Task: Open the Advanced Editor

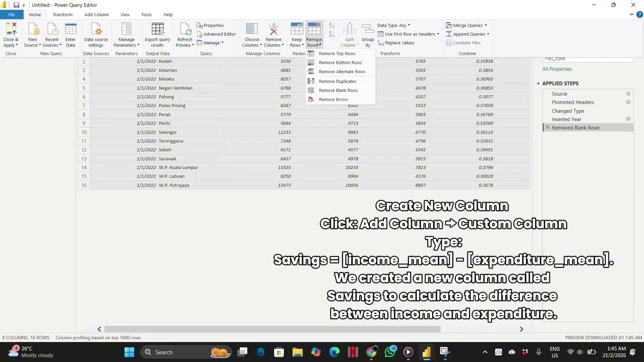Action: [216, 34]
